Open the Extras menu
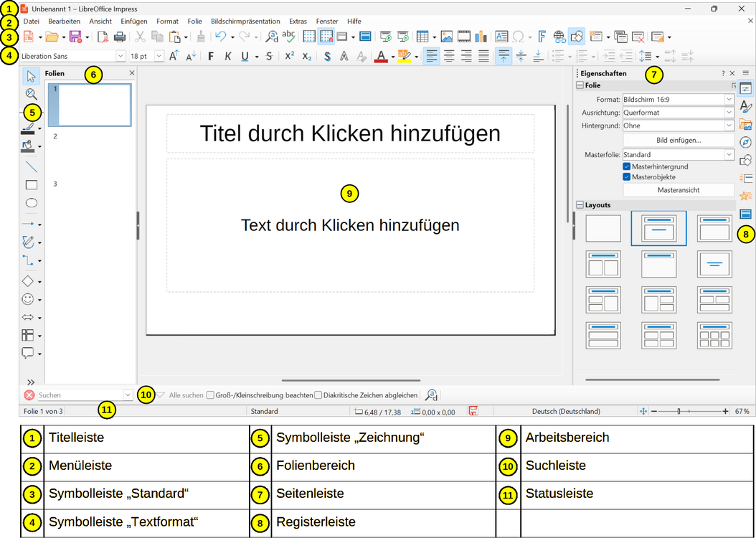This screenshot has width=756, height=538. click(298, 21)
